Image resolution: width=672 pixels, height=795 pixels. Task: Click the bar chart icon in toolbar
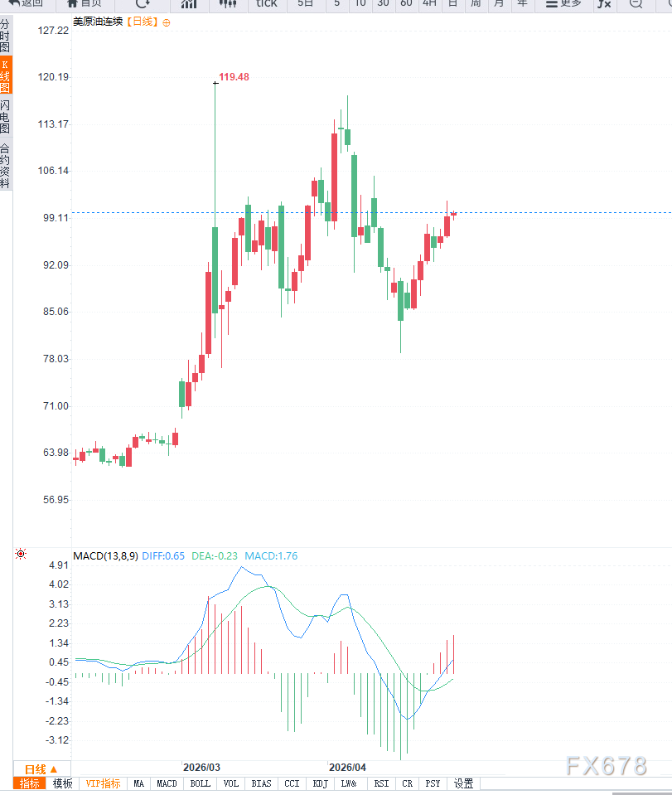tap(190, 4)
